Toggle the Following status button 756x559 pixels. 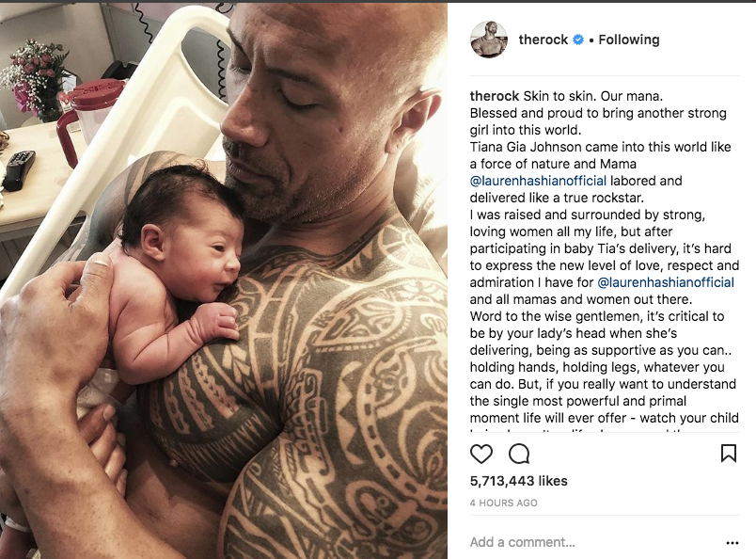629,40
